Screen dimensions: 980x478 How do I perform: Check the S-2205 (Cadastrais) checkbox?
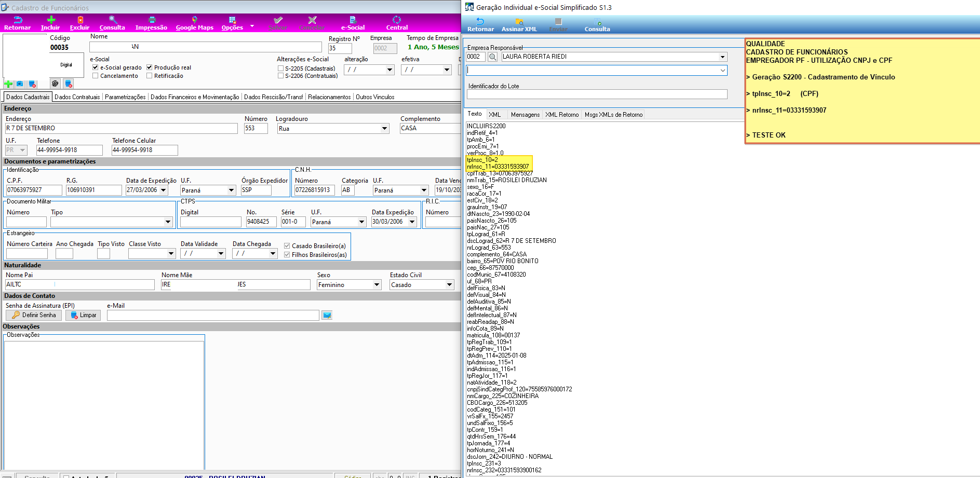(x=280, y=69)
